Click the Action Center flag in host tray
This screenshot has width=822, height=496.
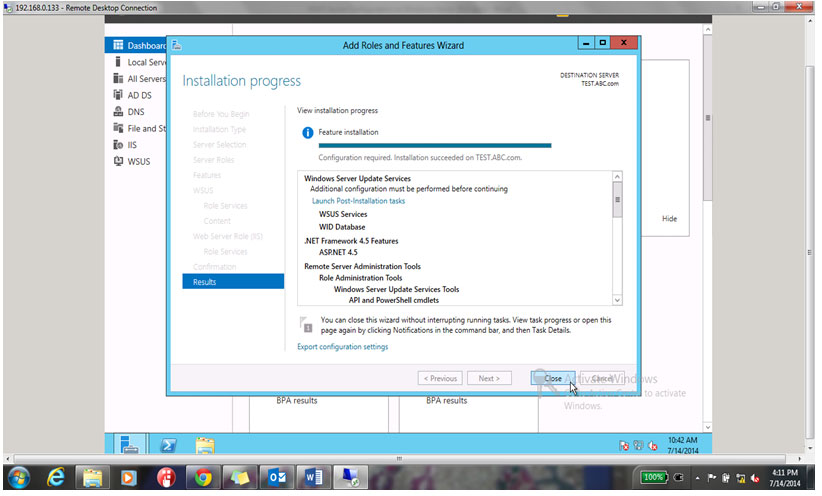(711, 478)
